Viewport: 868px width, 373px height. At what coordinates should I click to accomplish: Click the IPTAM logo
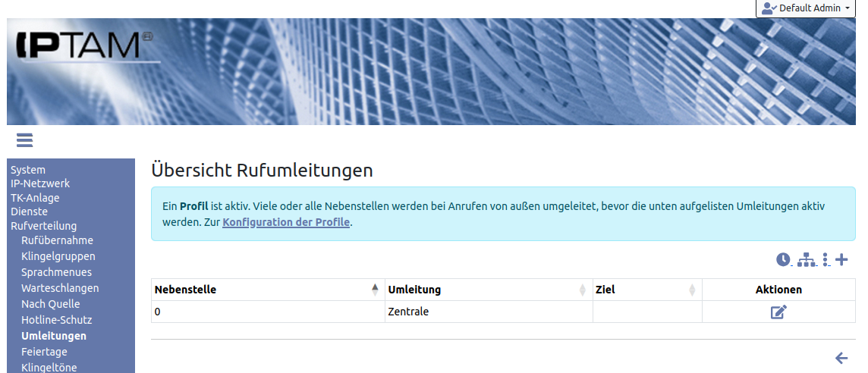point(83,46)
